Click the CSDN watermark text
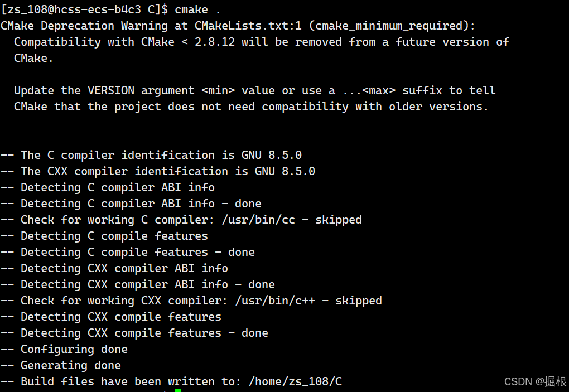Viewport: 569px width, 392px height. click(535, 381)
